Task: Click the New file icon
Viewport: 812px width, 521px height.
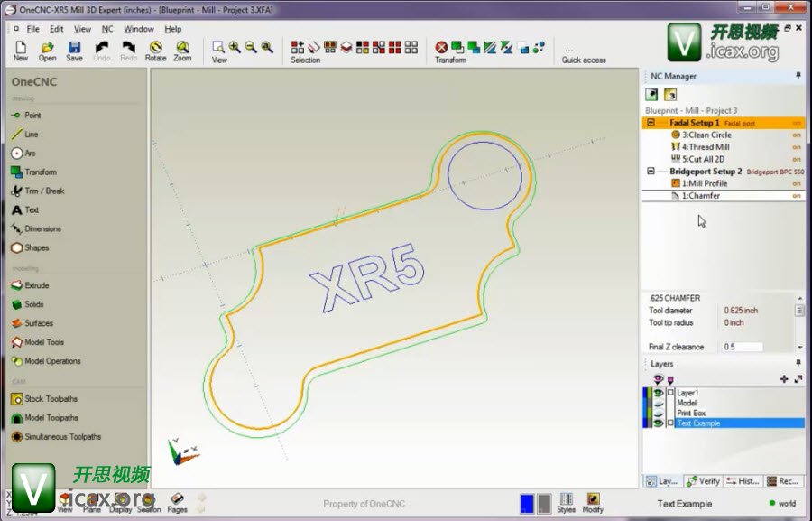Action: [21, 51]
